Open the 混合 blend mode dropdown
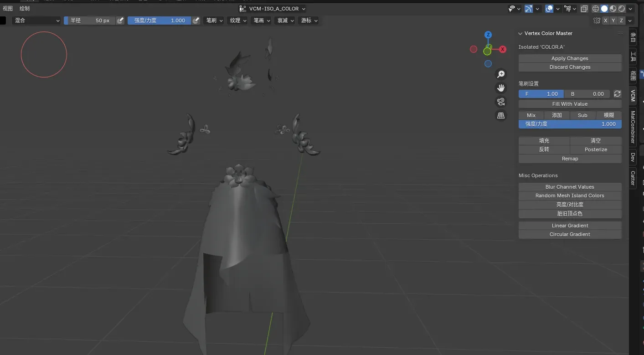The image size is (644, 355). [x=36, y=21]
